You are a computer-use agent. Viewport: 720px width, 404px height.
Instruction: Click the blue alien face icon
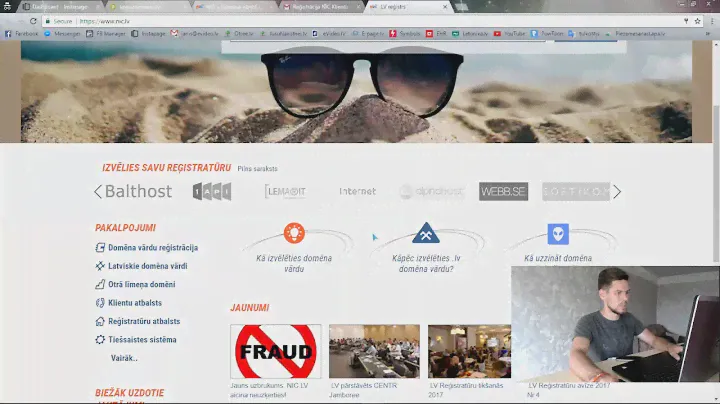click(558, 234)
